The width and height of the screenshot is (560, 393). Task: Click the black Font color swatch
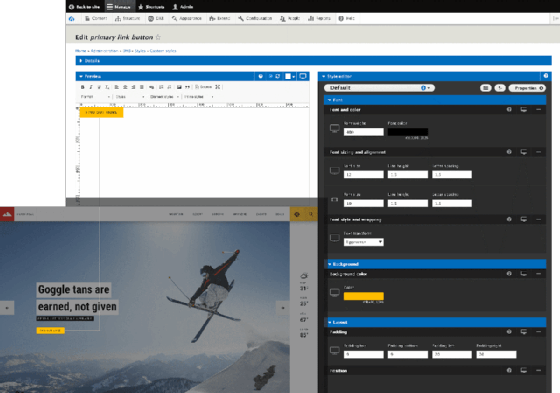coord(408,132)
